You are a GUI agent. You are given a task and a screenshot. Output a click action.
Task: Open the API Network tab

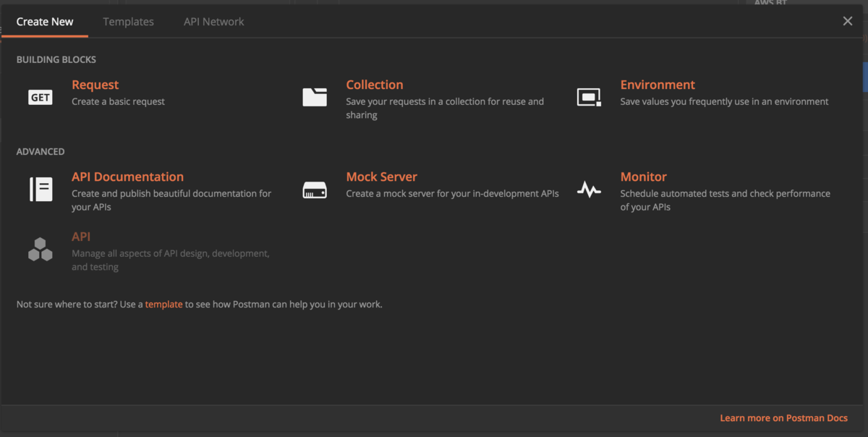pos(213,22)
